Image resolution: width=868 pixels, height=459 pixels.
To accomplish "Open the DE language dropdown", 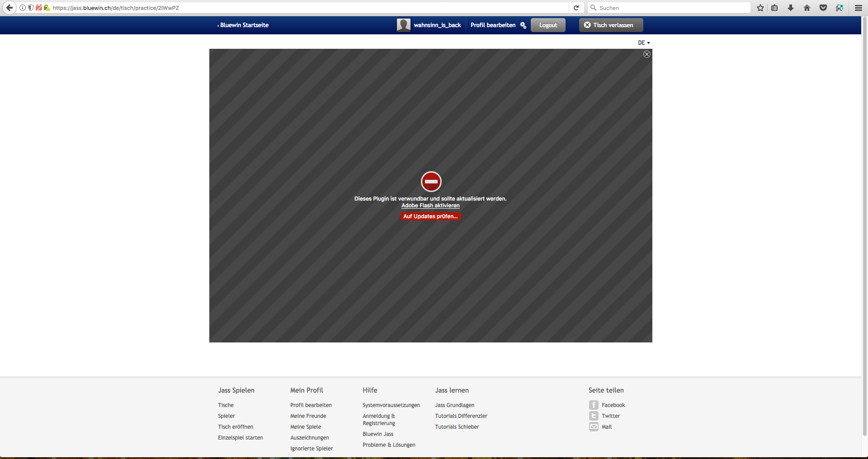I will [x=644, y=43].
